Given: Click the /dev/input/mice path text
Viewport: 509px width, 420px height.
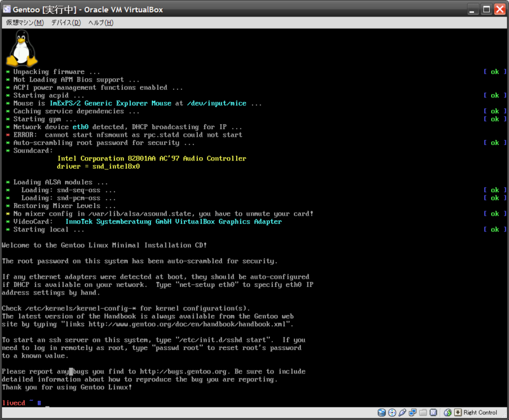Looking at the screenshot, I should tap(216, 103).
